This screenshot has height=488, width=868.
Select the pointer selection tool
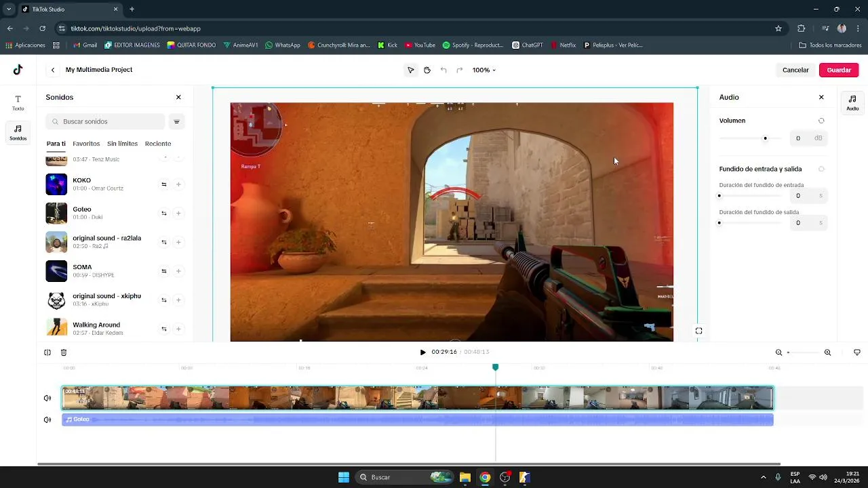pos(410,70)
